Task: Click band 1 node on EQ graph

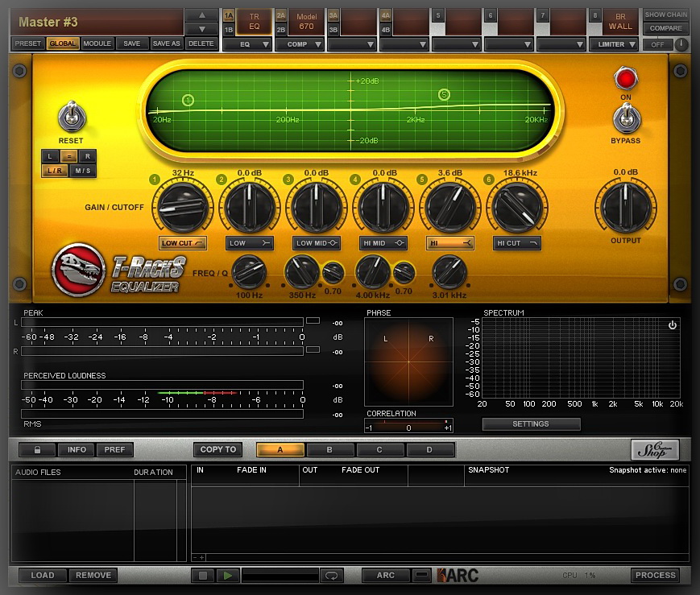Action: (188, 101)
